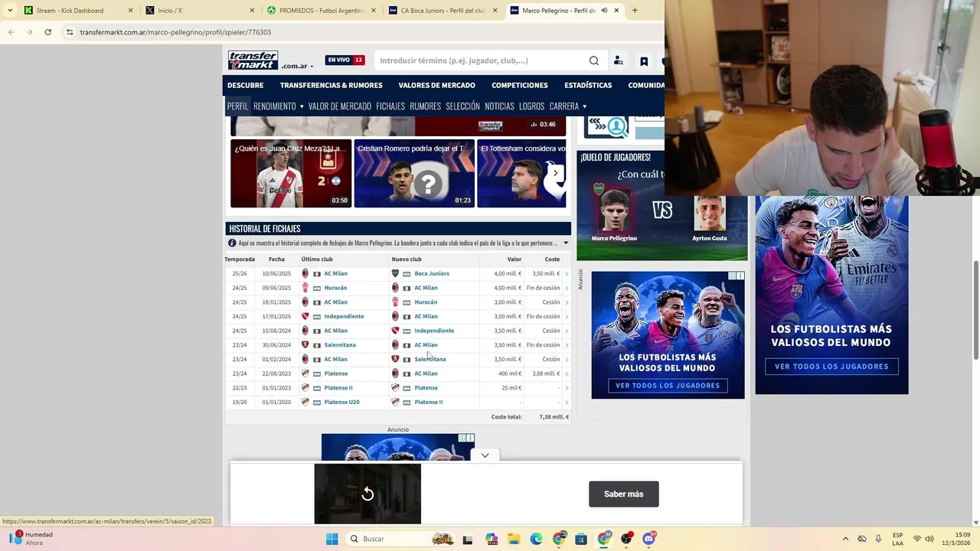Select the Selección sub-tab

tap(462, 106)
